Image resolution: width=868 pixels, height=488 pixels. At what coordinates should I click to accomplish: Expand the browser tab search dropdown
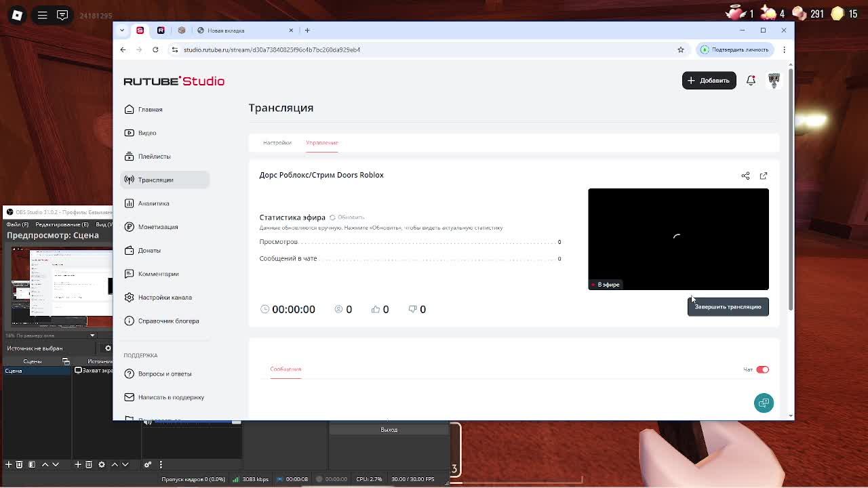coord(122,30)
